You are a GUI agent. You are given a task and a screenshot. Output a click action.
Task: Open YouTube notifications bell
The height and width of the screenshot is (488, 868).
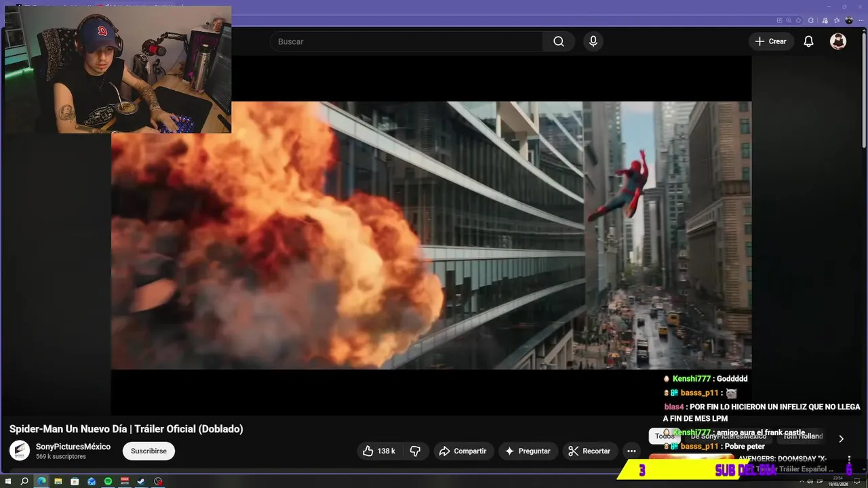coord(808,41)
